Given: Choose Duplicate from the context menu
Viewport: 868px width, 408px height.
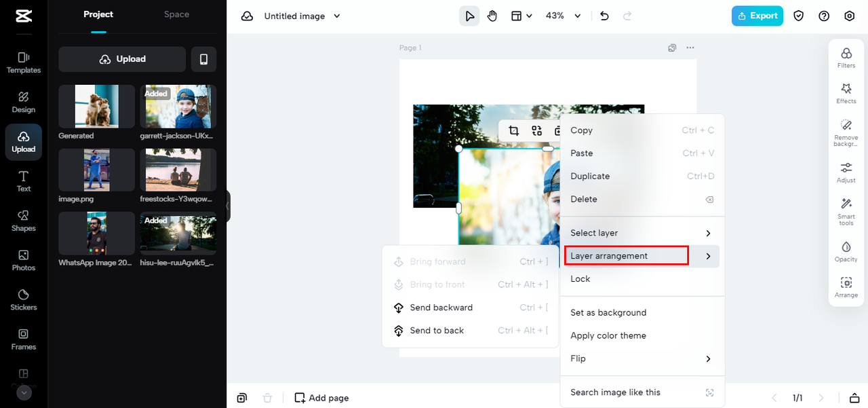Looking at the screenshot, I should point(642,176).
